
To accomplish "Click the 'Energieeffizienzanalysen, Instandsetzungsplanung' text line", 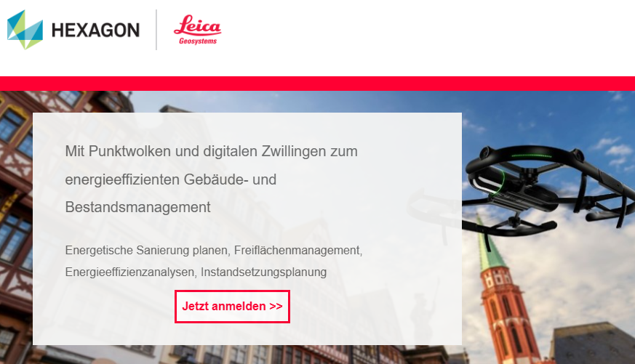I will (196, 272).
